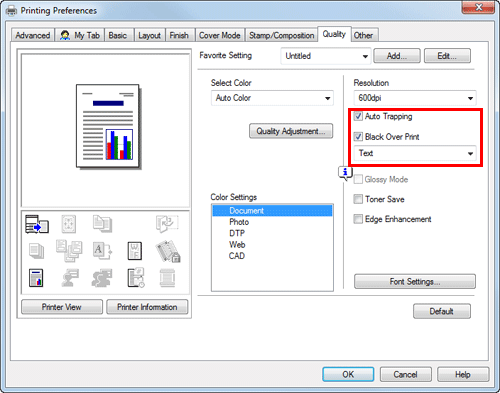Click the watermark page icon with W

pyautogui.click(x=135, y=251)
